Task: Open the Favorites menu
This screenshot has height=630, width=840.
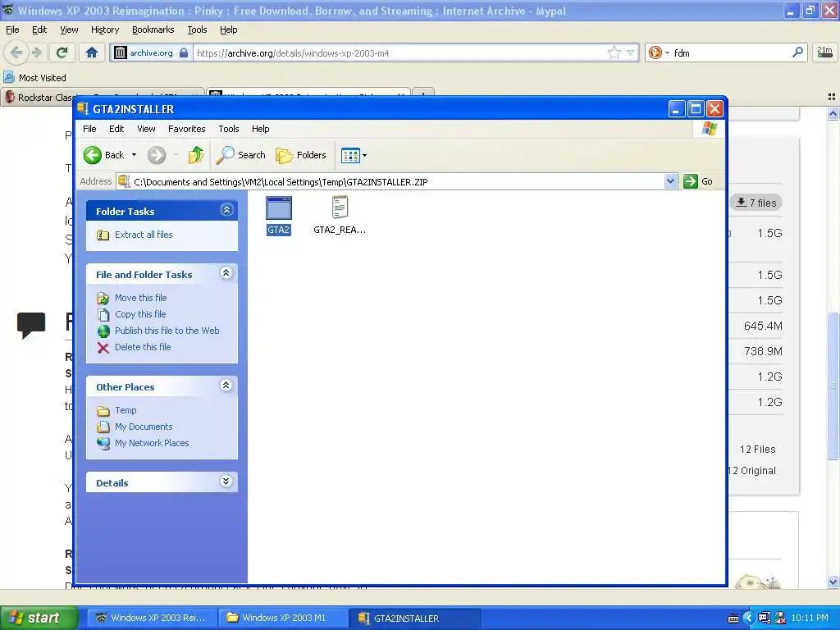Action: 186,129
